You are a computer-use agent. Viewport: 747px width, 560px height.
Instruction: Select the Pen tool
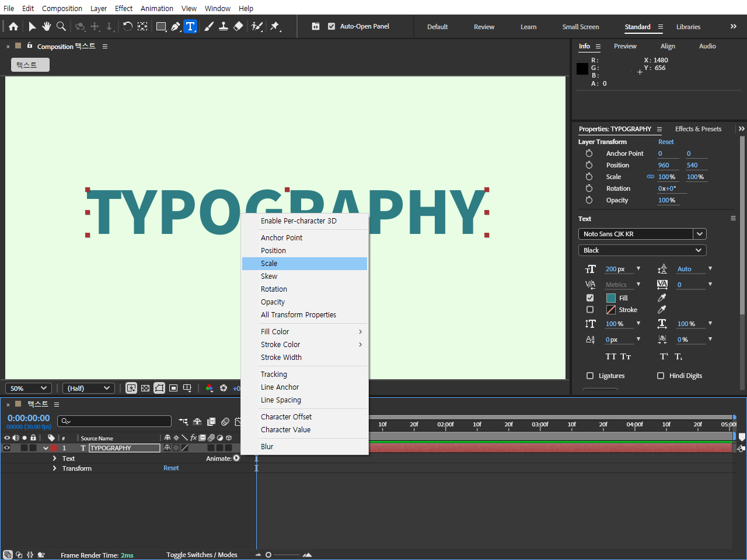[x=176, y=26]
